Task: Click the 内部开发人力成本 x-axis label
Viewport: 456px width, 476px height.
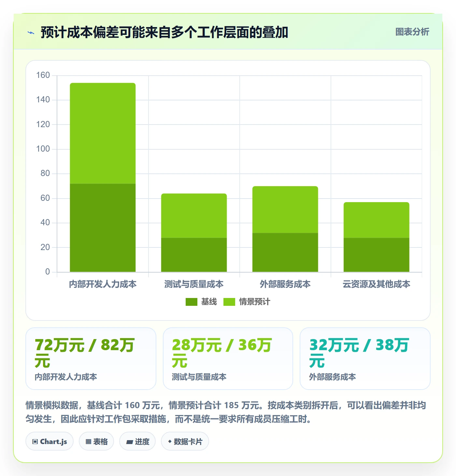Action: click(103, 284)
